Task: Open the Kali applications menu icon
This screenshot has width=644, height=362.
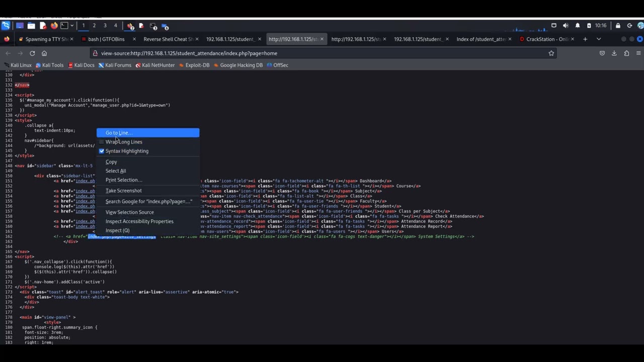Action: click(x=6, y=26)
